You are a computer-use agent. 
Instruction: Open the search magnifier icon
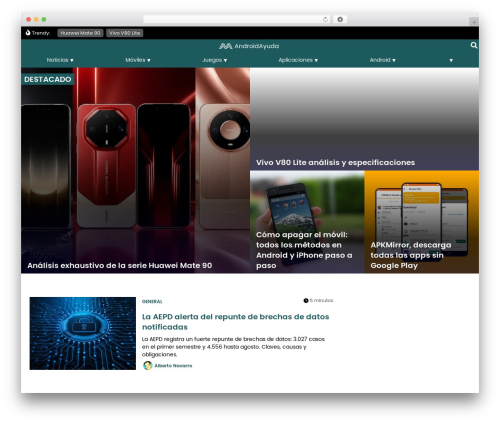474,45
